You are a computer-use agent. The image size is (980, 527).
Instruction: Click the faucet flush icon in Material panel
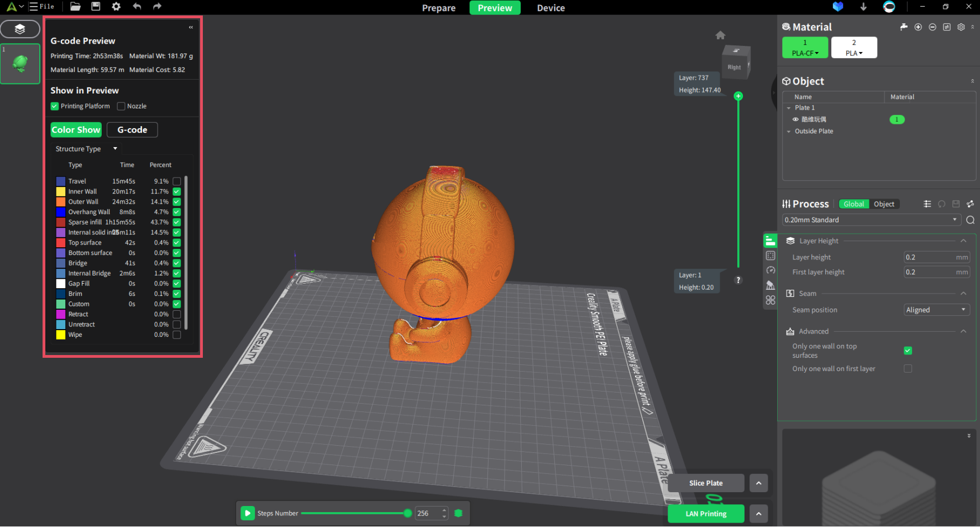pyautogui.click(x=904, y=27)
